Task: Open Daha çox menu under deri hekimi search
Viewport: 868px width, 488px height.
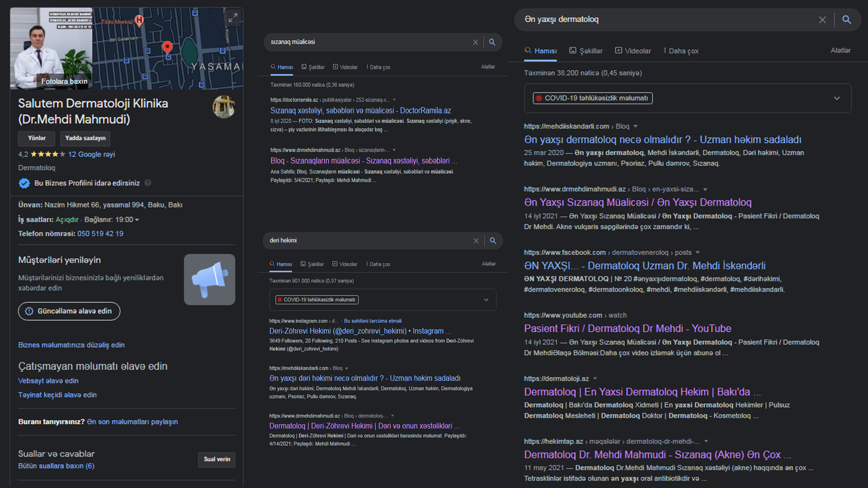Action: pyautogui.click(x=378, y=264)
